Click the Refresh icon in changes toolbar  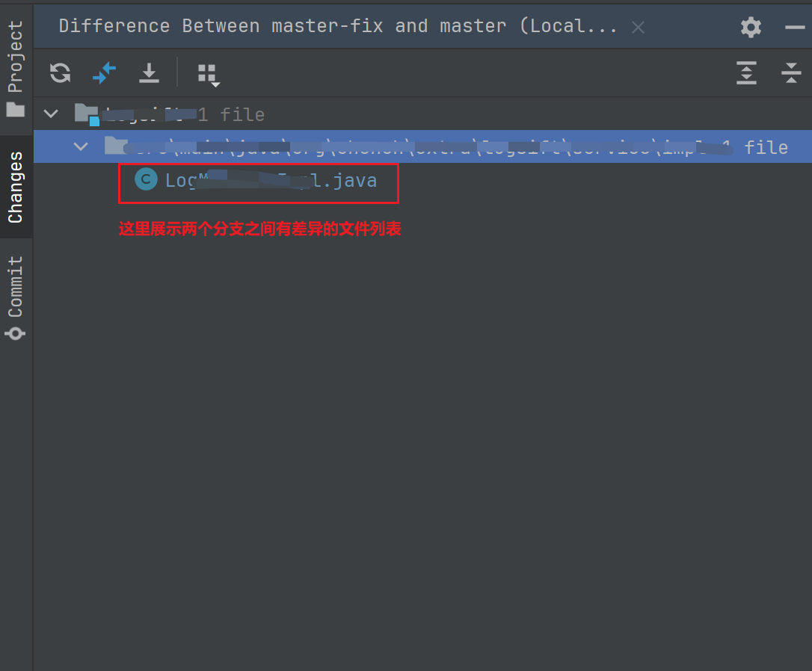click(x=60, y=72)
